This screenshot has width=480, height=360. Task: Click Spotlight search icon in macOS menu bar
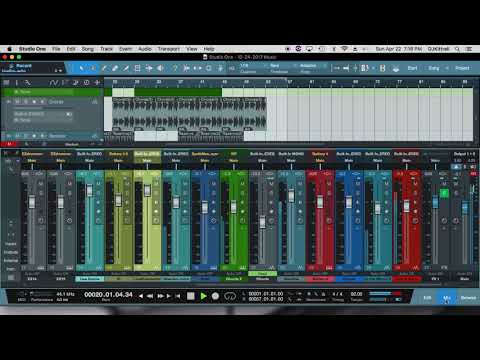457,49
